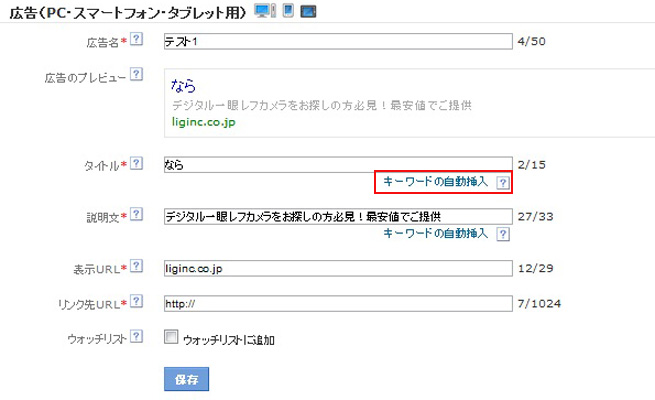Focus the タイトル input field

pyautogui.click(x=338, y=165)
